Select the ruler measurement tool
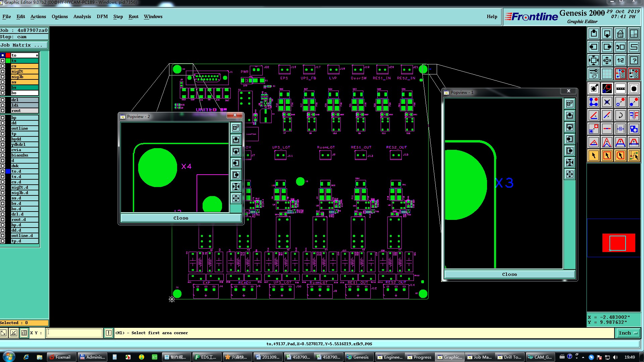 pyautogui.click(x=620, y=88)
